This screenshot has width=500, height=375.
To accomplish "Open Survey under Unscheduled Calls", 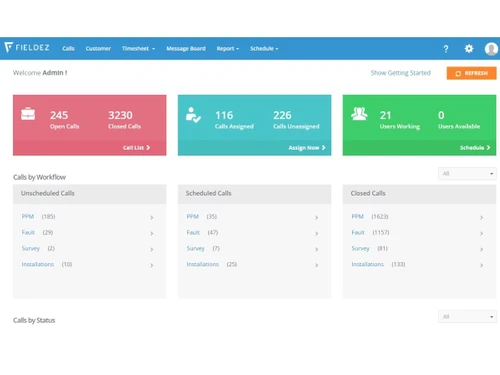I will pyautogui.click(x=31, y=249).
